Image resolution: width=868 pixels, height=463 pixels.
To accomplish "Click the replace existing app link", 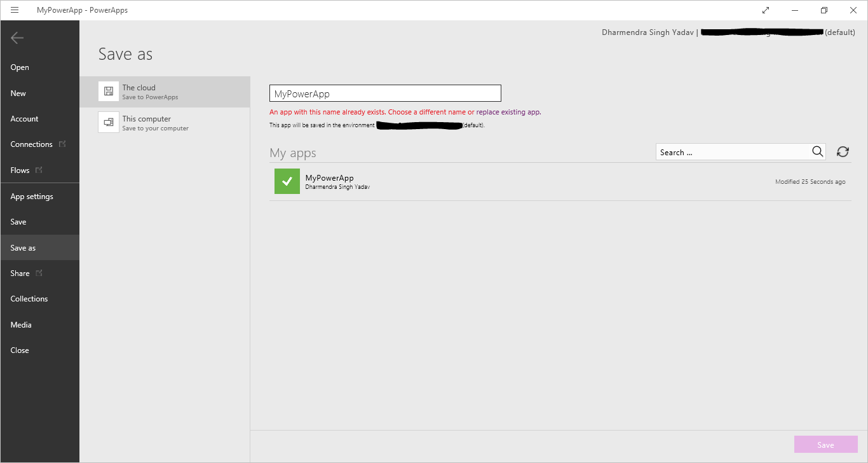I will [508, 112].
